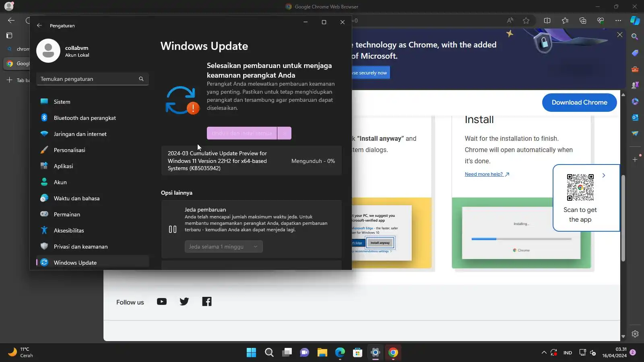Open the Akun settings category
This screenshot has height=362, width=644.
93,182
